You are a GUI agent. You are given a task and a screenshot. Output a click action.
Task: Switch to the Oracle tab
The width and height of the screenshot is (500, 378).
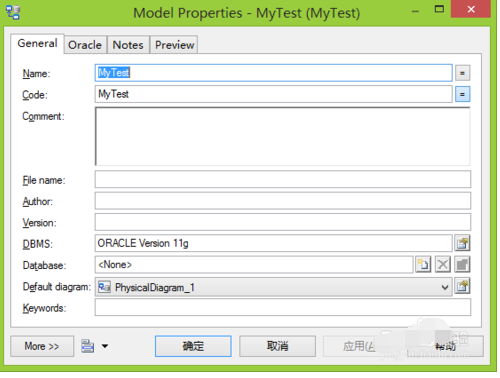point(85,45)
